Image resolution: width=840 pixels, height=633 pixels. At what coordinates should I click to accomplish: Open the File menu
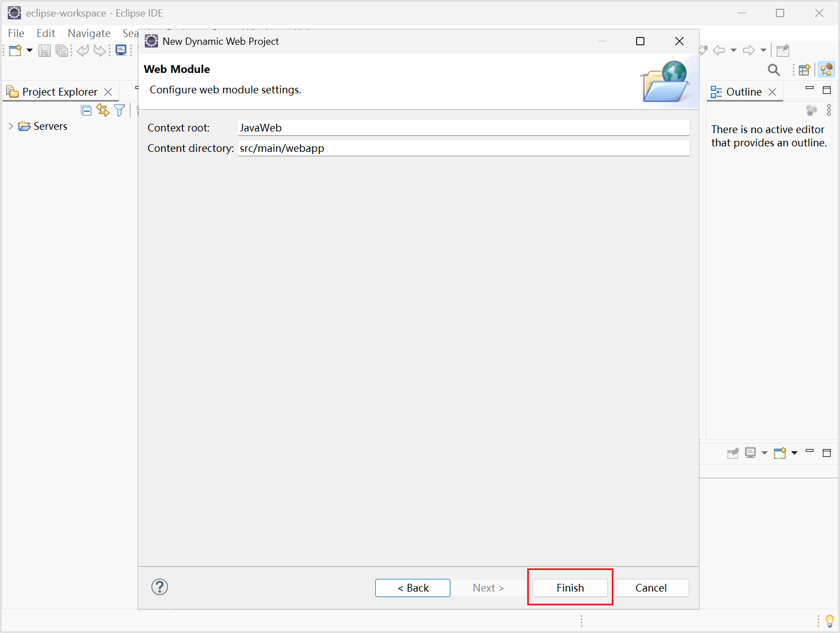pyautogui.click(x=16, y=33)
